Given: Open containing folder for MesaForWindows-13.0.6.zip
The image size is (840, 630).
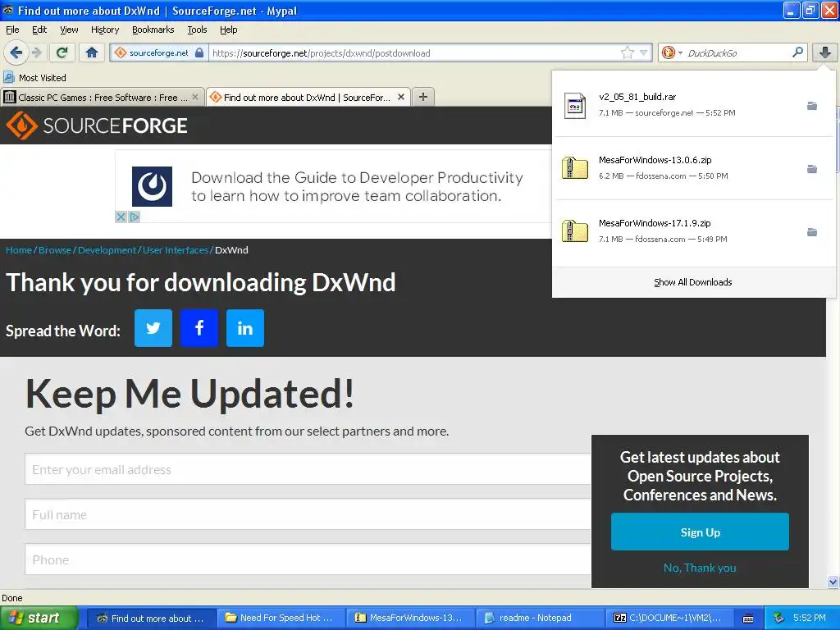Looking at the screenshot, I should click(x=812, y=169).
